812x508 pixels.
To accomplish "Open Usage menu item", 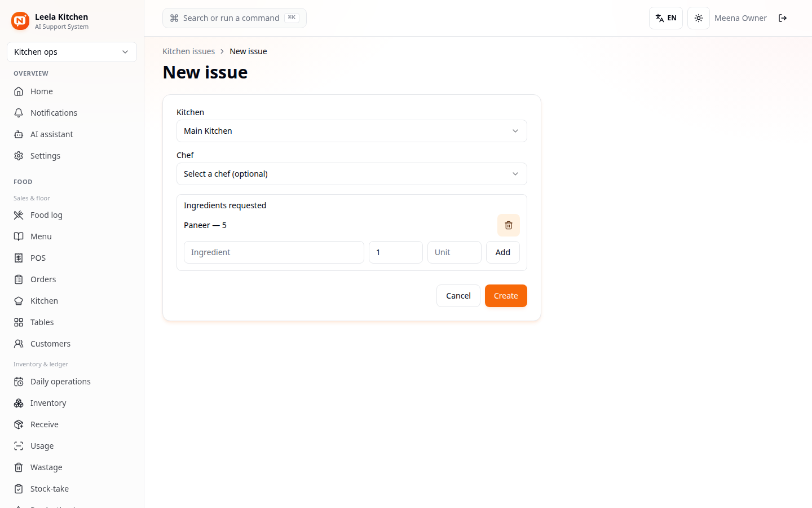I will point(72,446).
